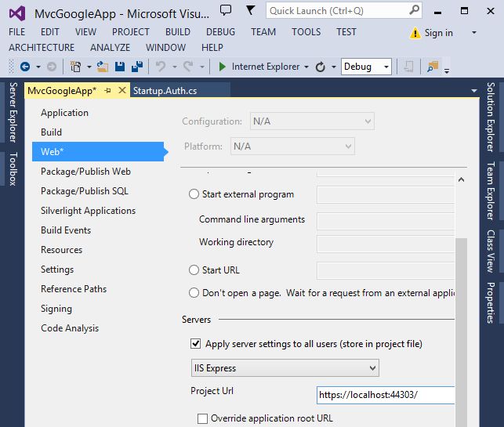Open the ARCHITECTURE menu
This screenshot has width=504, height=427.
click(x=42, y=48)
